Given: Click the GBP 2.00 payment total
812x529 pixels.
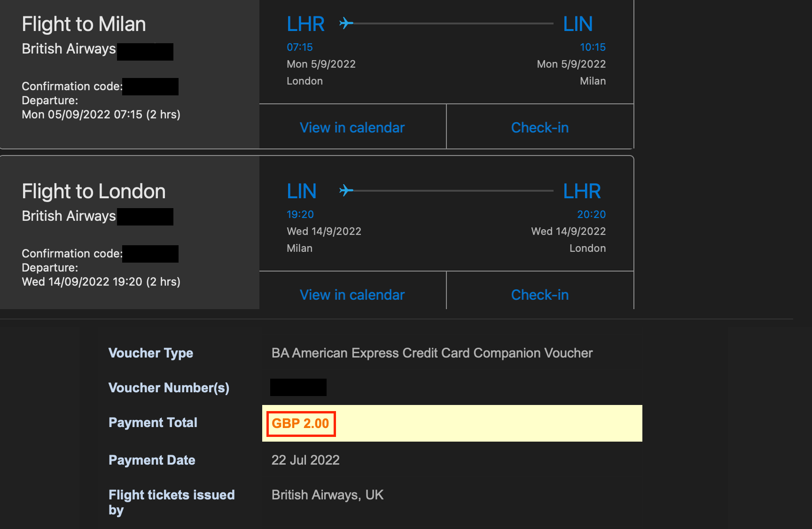Looking at the screenshot, I should point(301,423).
